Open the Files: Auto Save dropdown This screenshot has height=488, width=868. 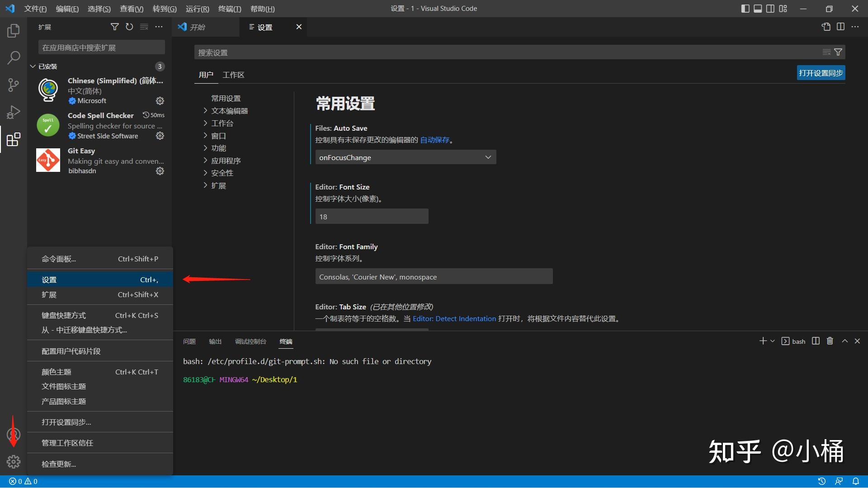tap(405, 157)
